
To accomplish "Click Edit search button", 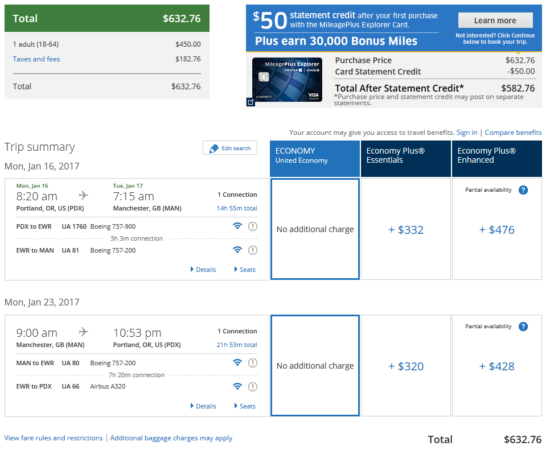I will [x=230, y=148].
